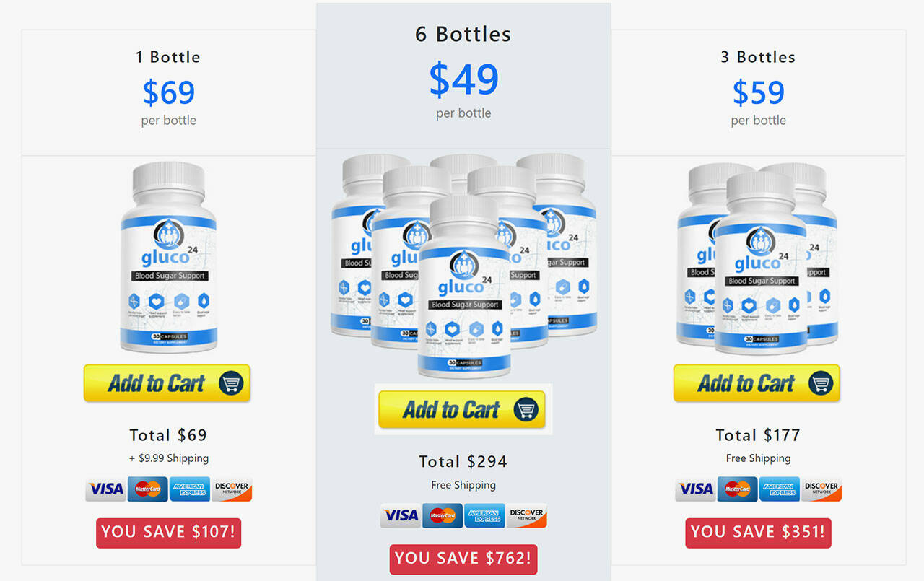Click the American Express icon under 6 Bottles

pos(484,515)
